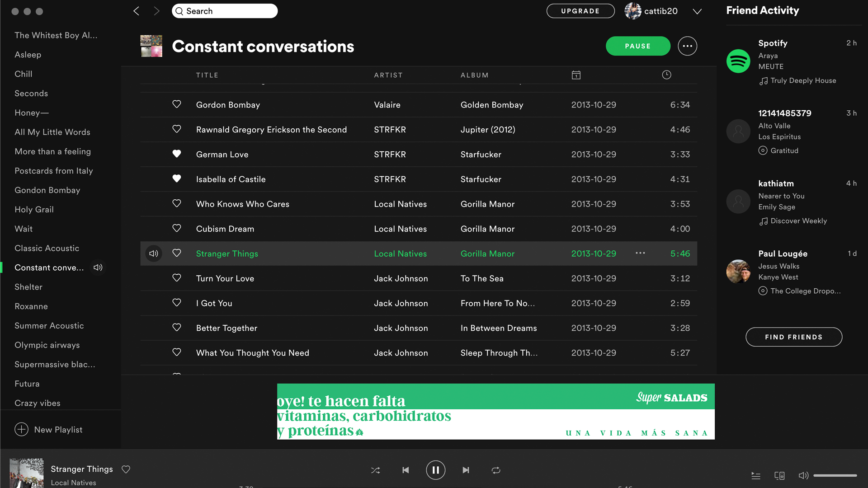Open Discover Weekly link under kathiatm
The width and height of the screenshot is (868, 488).
(x=799, y=221)
